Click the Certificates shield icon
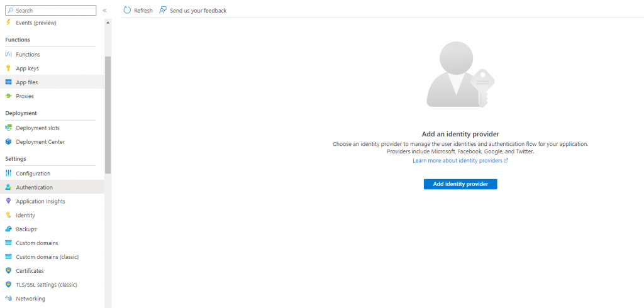 (x=9, y=271)
